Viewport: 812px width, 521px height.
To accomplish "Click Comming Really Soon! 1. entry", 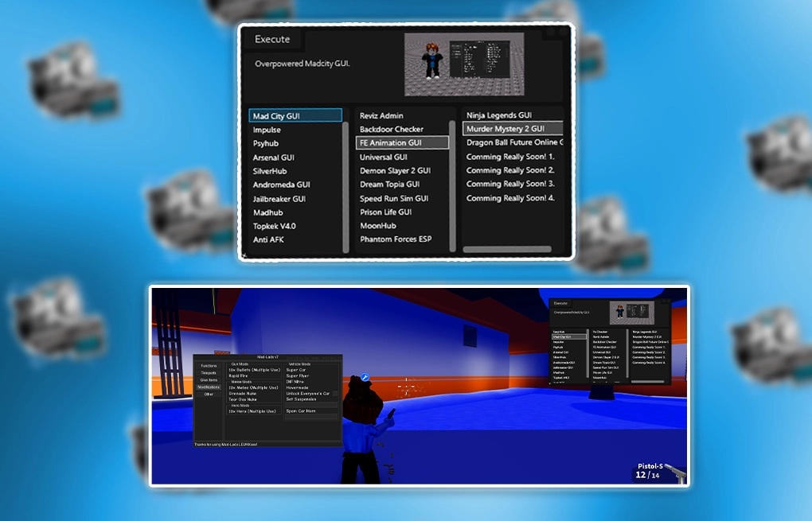I will pos(510,156).
